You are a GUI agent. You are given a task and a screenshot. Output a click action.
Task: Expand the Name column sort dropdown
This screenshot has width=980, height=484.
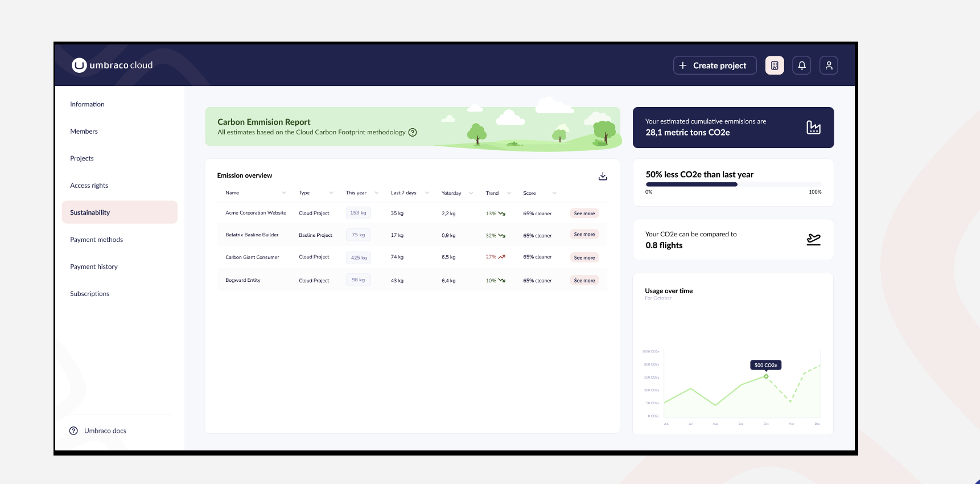(284, 193)
